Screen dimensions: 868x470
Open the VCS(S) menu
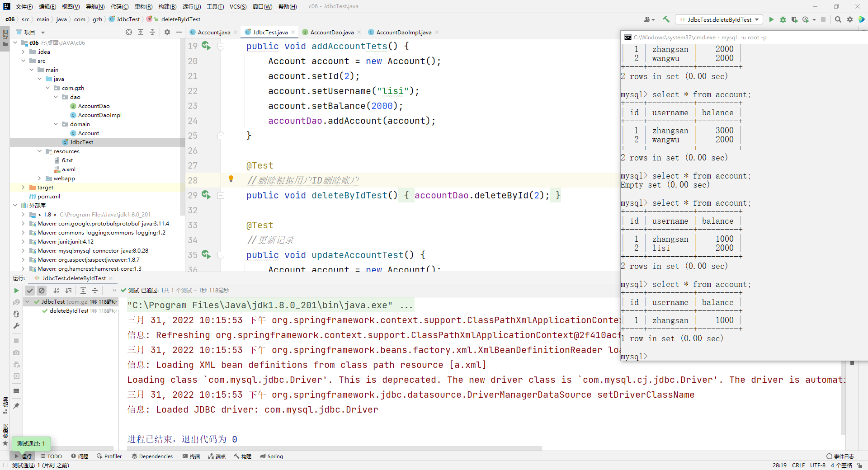[x=238, y=6]
